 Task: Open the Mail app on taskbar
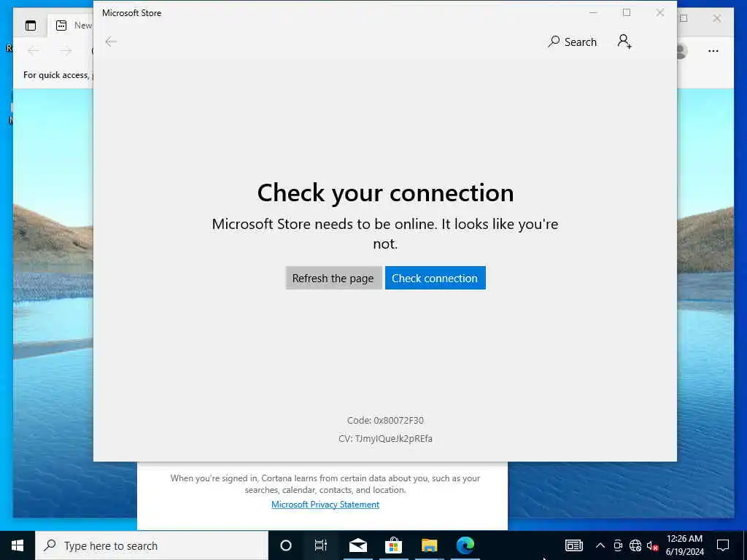(x=357, y=545)
